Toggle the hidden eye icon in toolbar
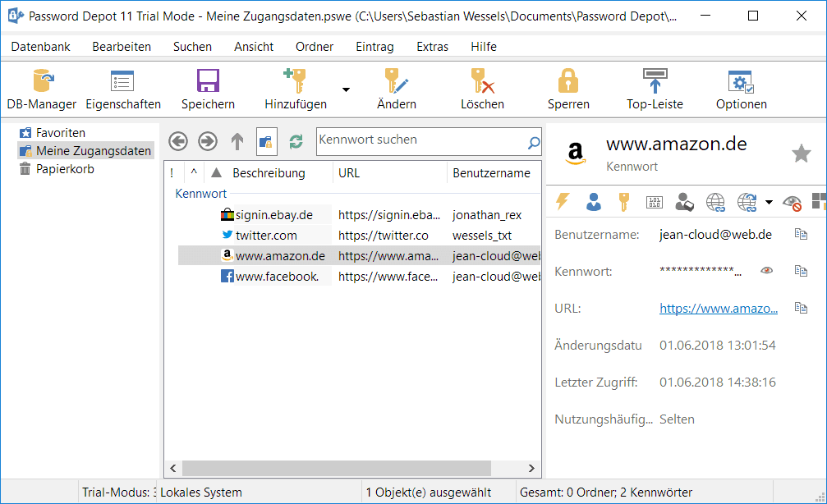Image resolution: width=827 pixels, height=504 pixels. coord(793,203)
